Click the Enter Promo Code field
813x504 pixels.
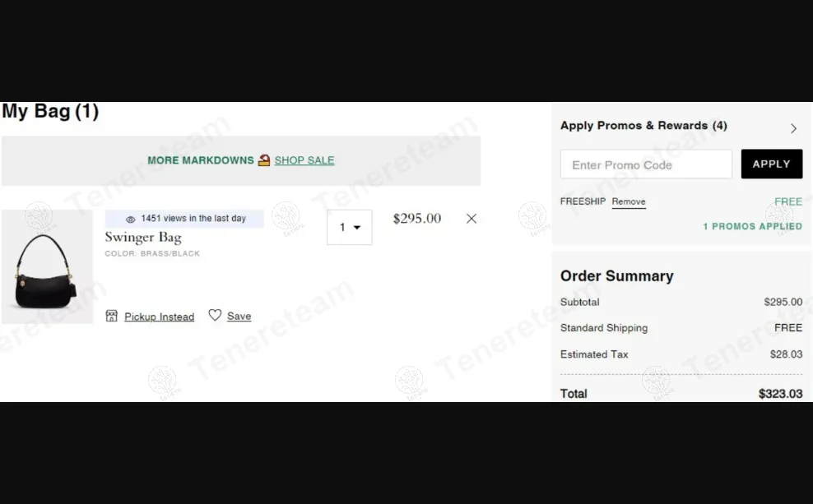pyautogui.click(x=646, y=164)
